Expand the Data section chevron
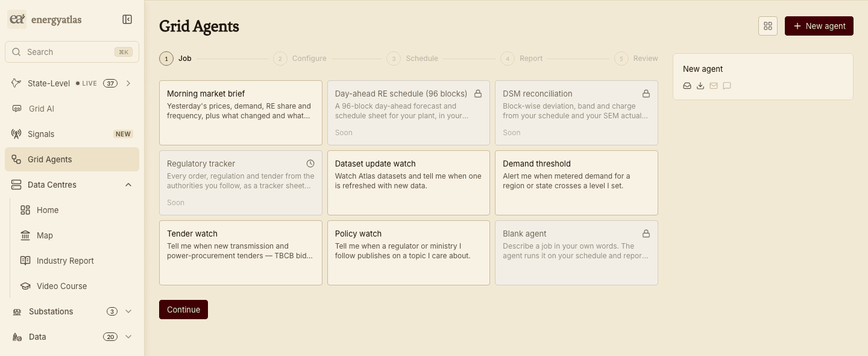Image resolution: width=868 pixels, height=356 pixels. tap(128, 337)
